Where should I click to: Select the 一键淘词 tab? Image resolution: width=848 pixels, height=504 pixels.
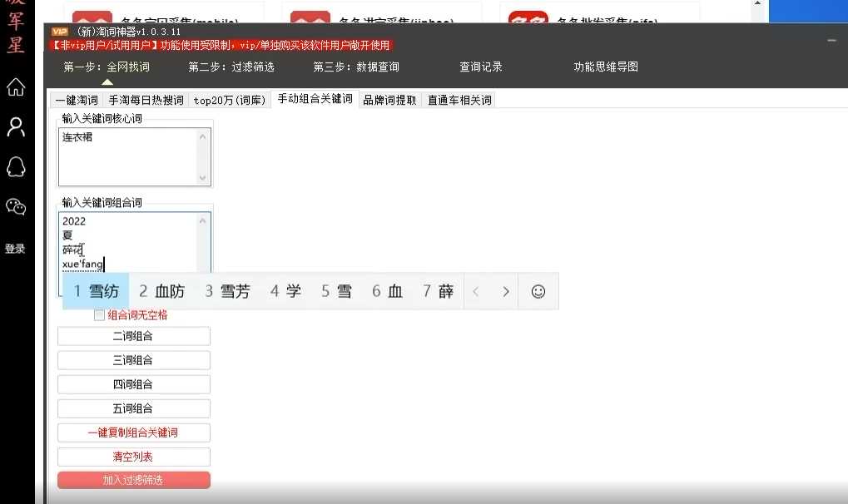point(77,100)
